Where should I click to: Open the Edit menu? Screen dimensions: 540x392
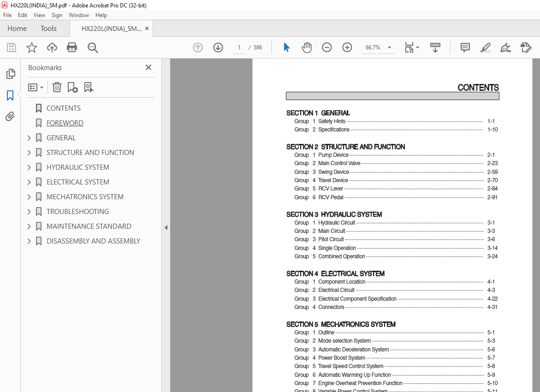pyautogui.click(x=23, y=15)
